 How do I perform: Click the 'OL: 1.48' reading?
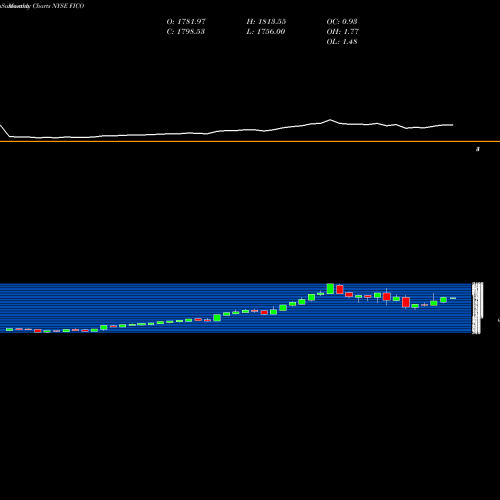click(x=342, y=42)
